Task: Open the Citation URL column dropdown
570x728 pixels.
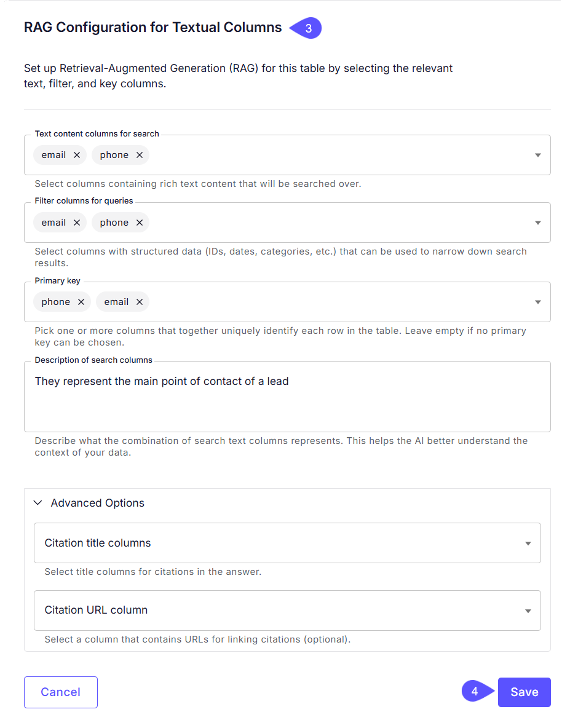Action: pyautogui.click(x=528, y=611)
